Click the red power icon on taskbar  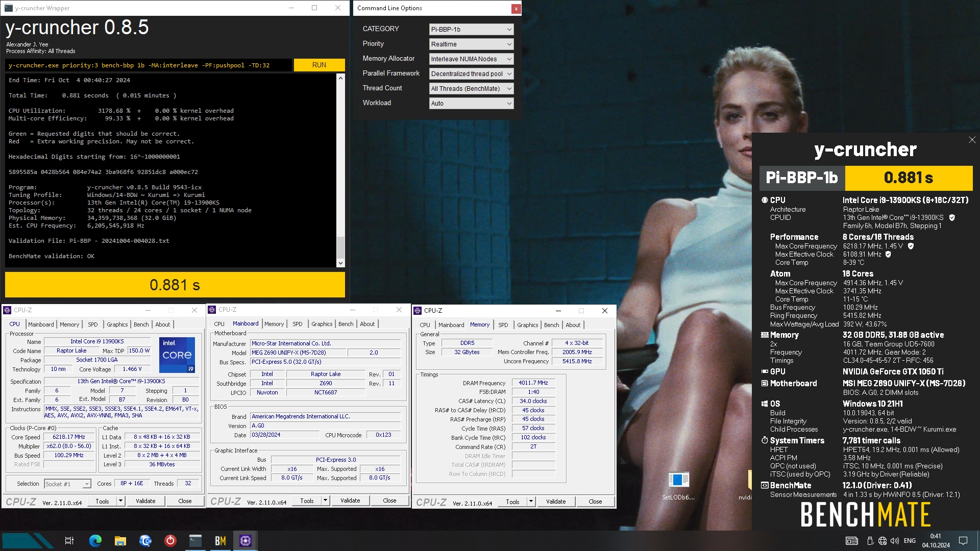[x=170, y=541]
